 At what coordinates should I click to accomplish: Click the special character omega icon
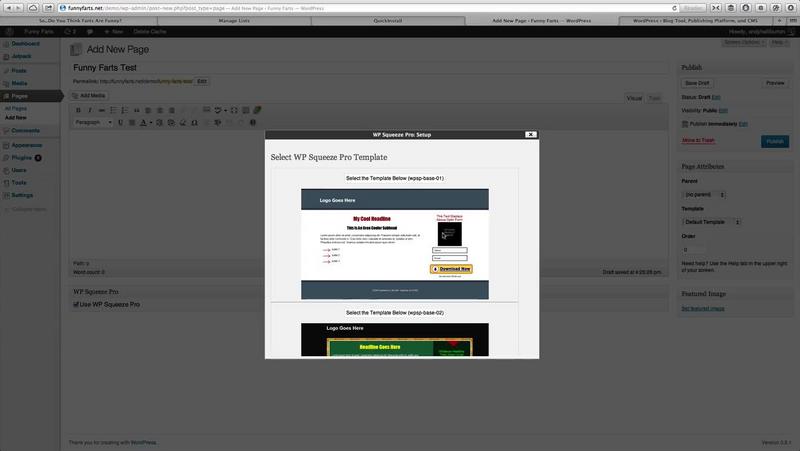pos(194,122)
